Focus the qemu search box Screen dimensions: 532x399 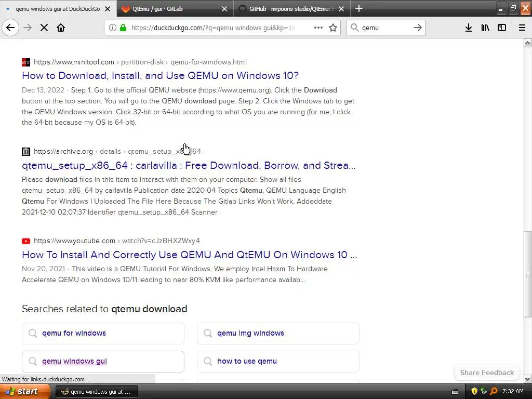coord(385,28)
